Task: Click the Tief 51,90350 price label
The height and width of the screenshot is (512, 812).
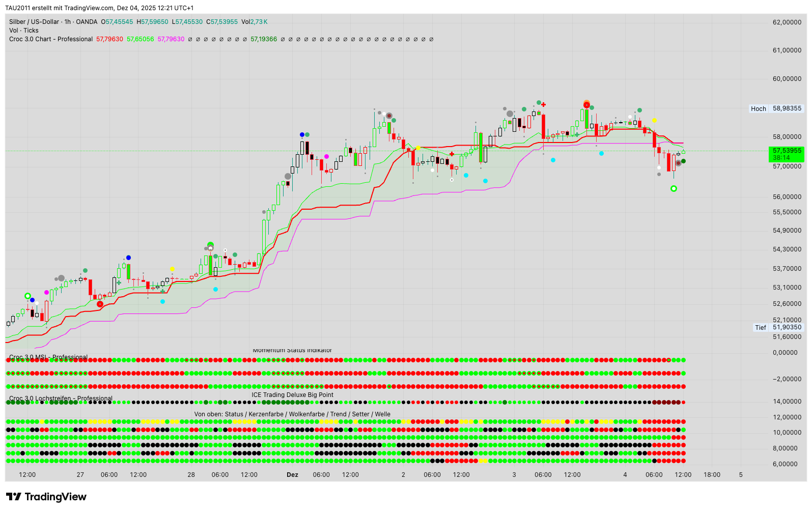Action: 778,327
